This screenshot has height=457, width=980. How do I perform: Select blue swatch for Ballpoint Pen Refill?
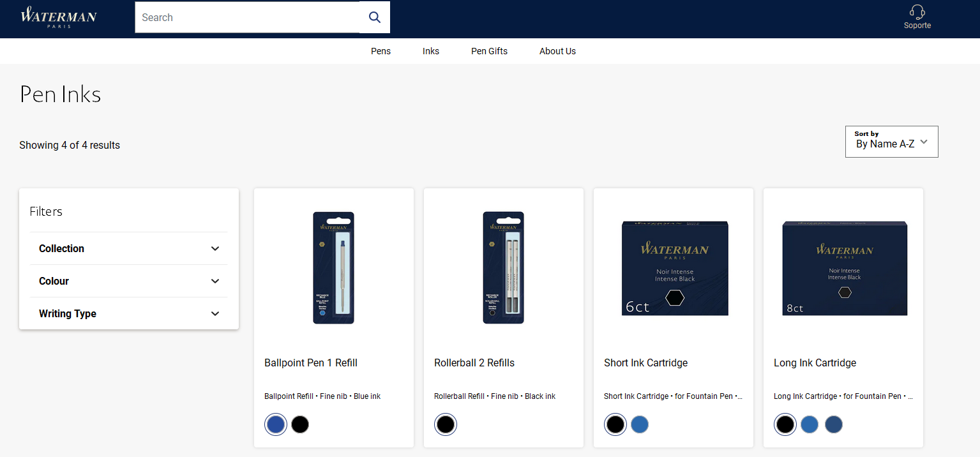tap(276, 424)
